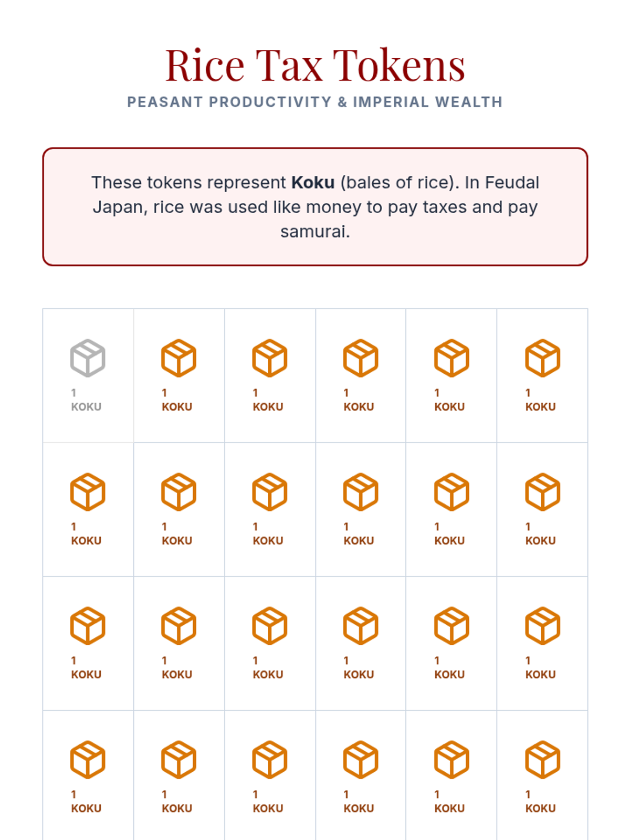Click the fifth token in second row
630x840 pixels.
[x=451, y=509]
